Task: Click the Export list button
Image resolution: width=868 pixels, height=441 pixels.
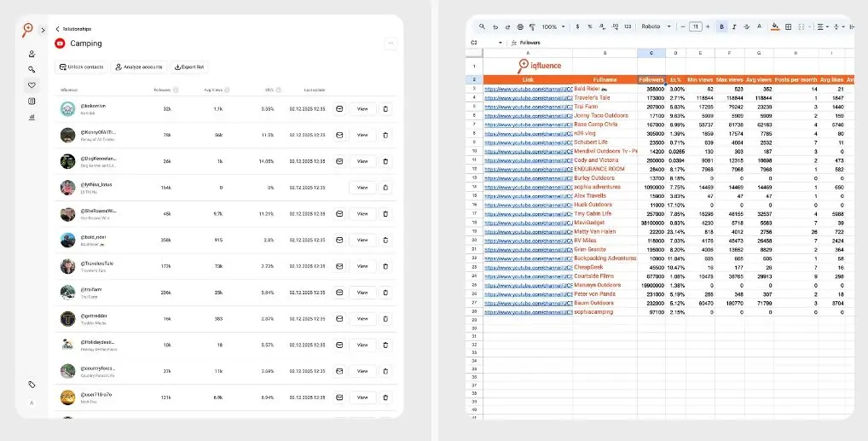Action: tap(188, 67)
